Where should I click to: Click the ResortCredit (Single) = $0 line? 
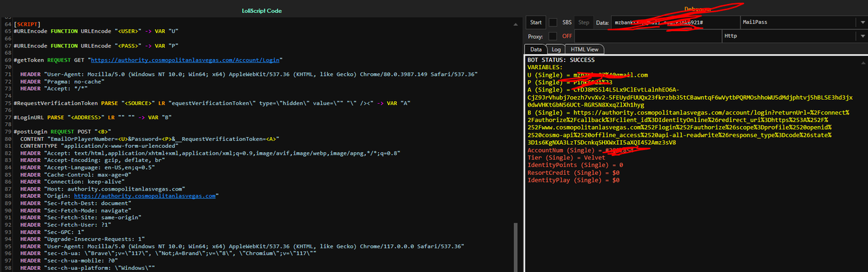click(573, 173)
